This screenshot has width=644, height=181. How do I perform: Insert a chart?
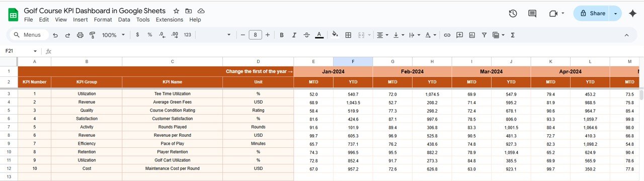(472, 35)
